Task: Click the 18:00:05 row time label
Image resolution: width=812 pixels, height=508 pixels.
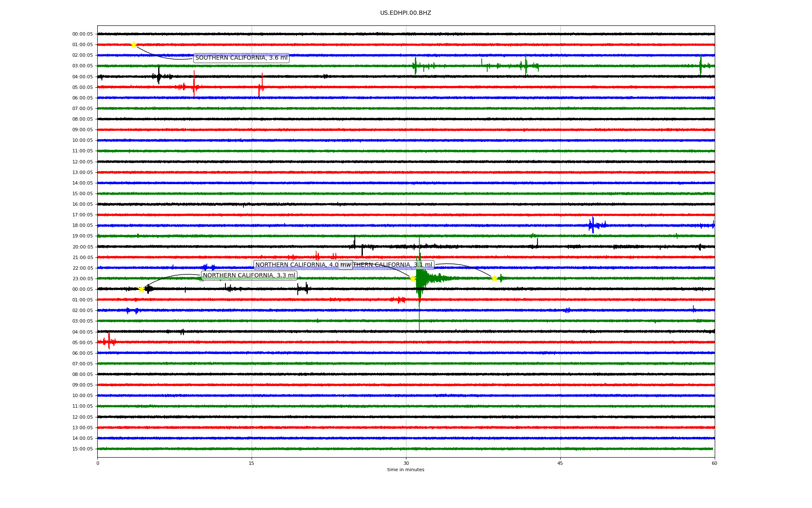Action: [x=82, y=226]
